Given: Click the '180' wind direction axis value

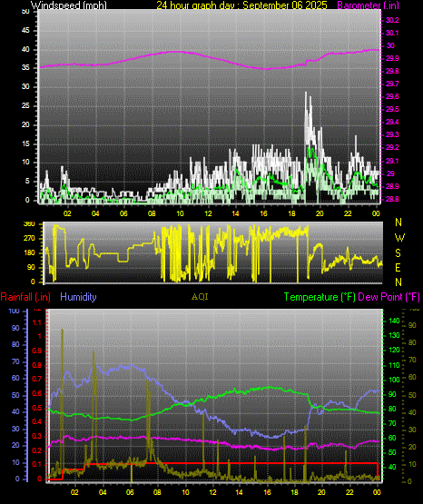Looking at the screenshot, I should (29, 253).
